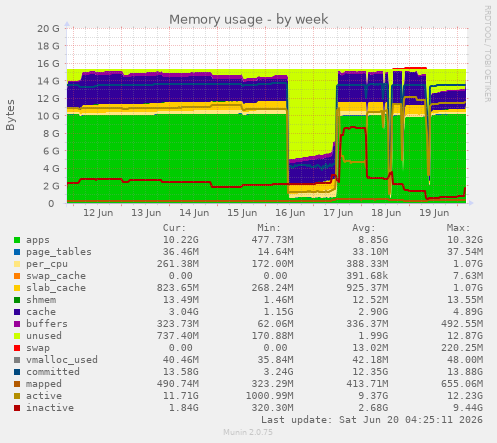Click the swap red legend swatch

17,348
